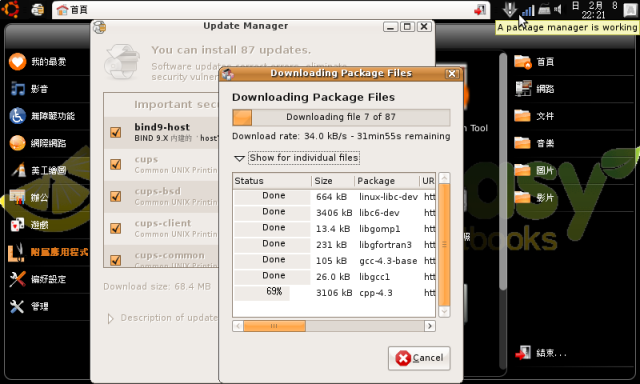Viewport: 640px width, 384px height.
Task: Select the libgcc1 package row
Action: point(334,277)
